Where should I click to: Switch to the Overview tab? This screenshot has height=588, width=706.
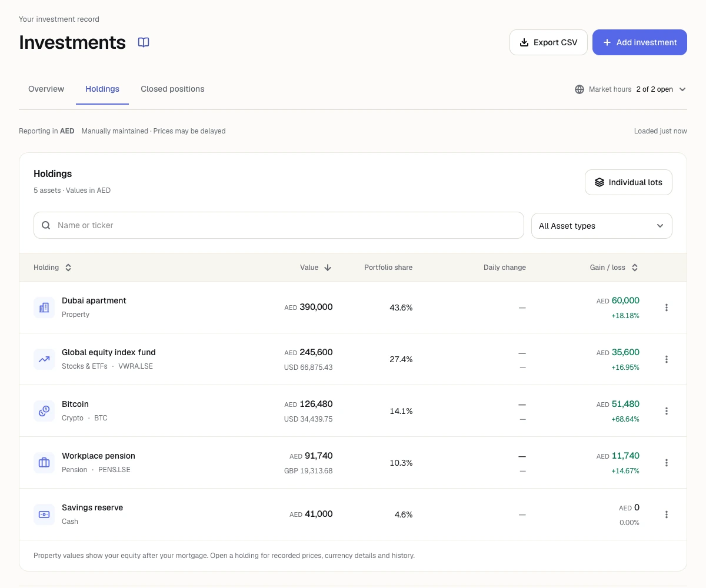[46, 89]
